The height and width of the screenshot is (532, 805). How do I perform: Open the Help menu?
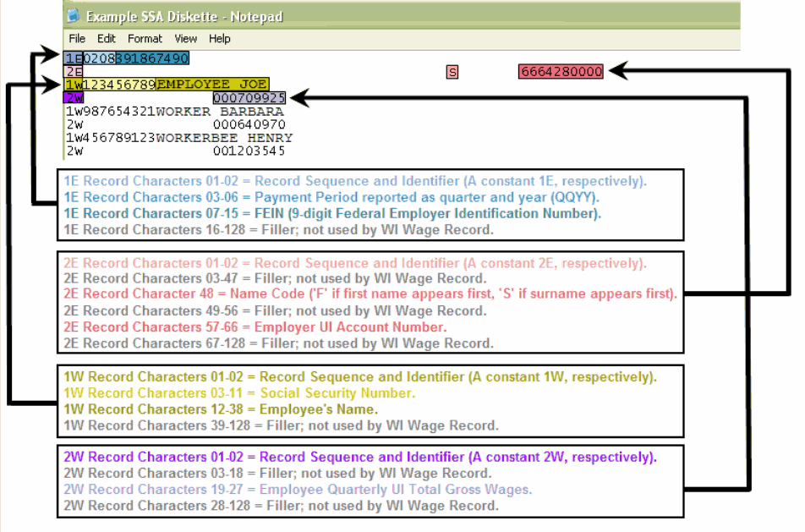click(x=220, y=39)
